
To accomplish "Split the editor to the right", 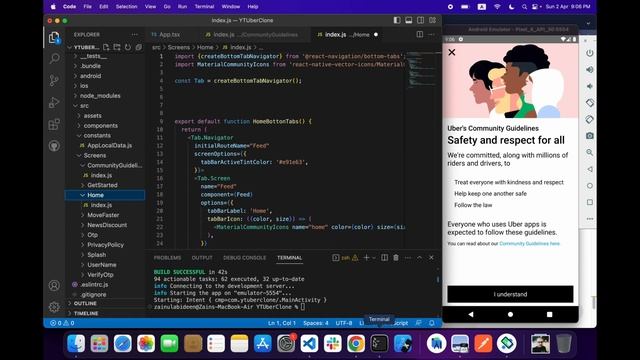I will (420, 35).
